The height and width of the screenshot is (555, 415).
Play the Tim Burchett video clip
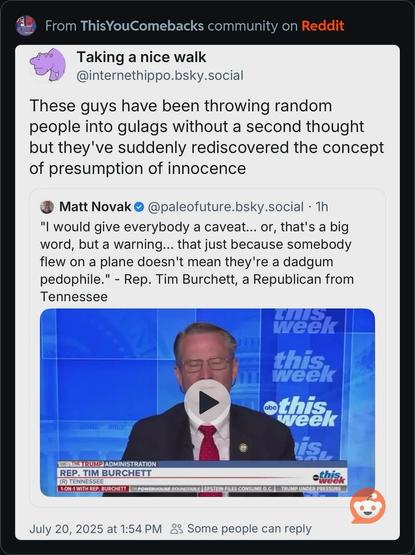(208, 402)
